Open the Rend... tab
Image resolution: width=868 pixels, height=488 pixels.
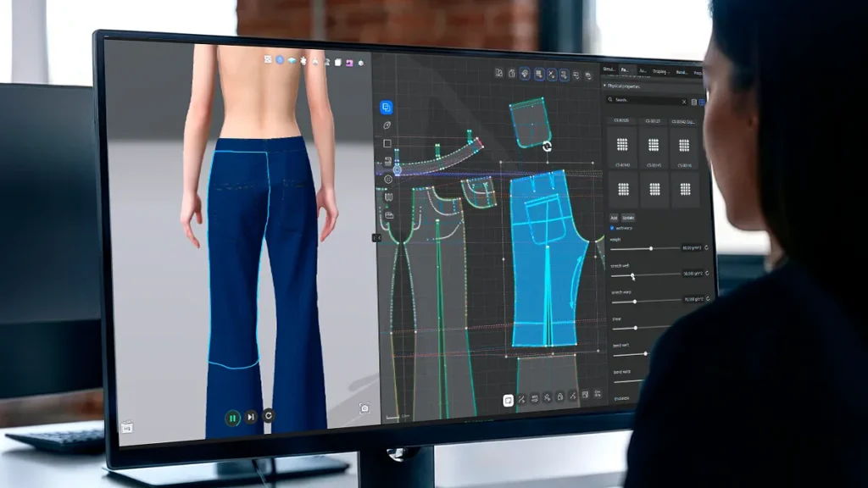point(682,73)
